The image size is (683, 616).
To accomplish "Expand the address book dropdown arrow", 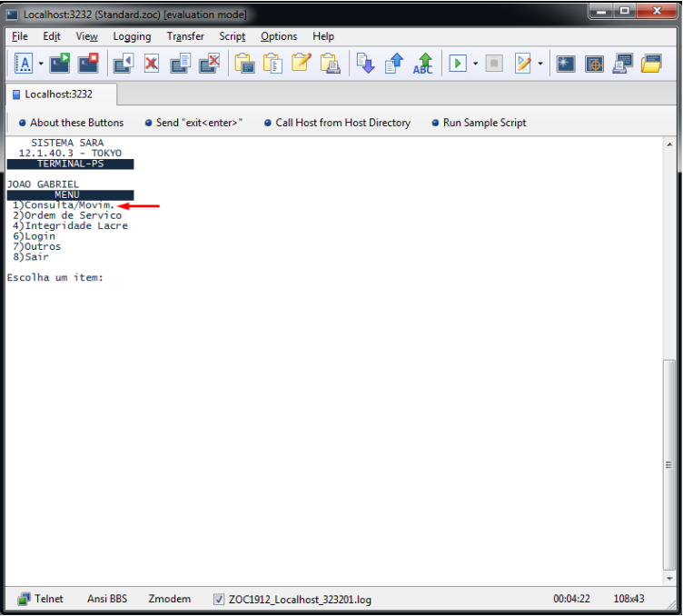I will [41, 64].
